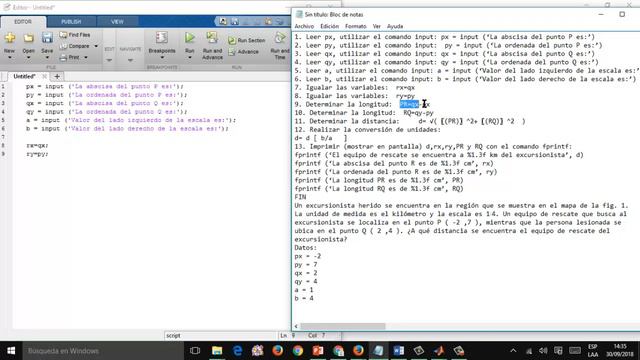Open Google Chrome from the taskbar
The height and width of the screenshot is (360, 640).
click(x=298, y=351)
